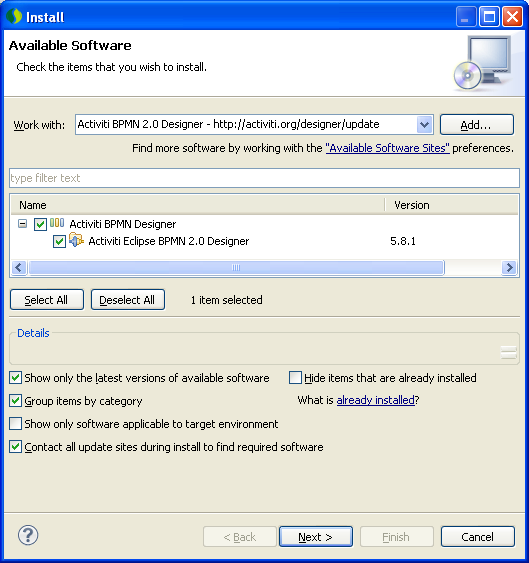The width and height of the screenshot is (529, 563).
Task: Toggle Show only the latest versions checkbox
Action: pyautogui.click(x=15, y=378)
